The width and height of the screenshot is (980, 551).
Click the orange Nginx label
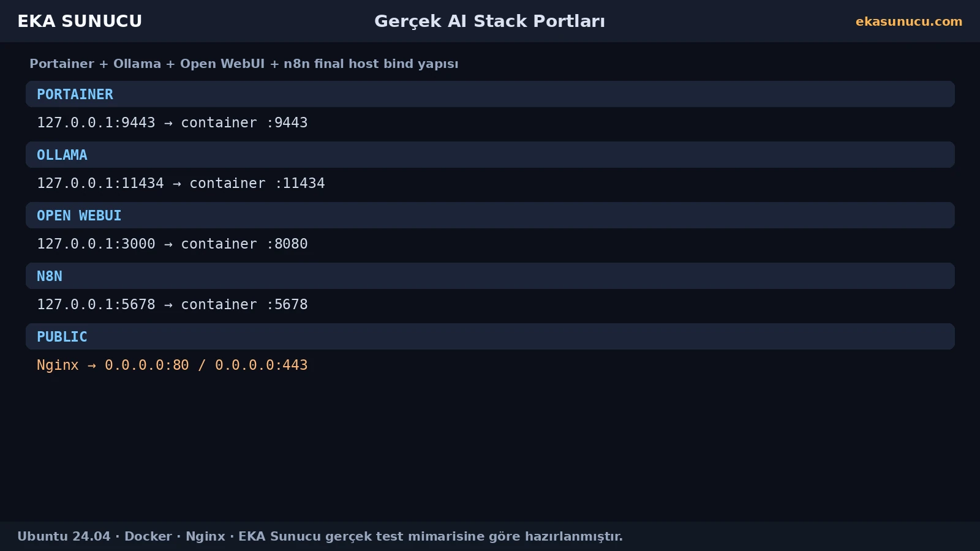[58, 365]
